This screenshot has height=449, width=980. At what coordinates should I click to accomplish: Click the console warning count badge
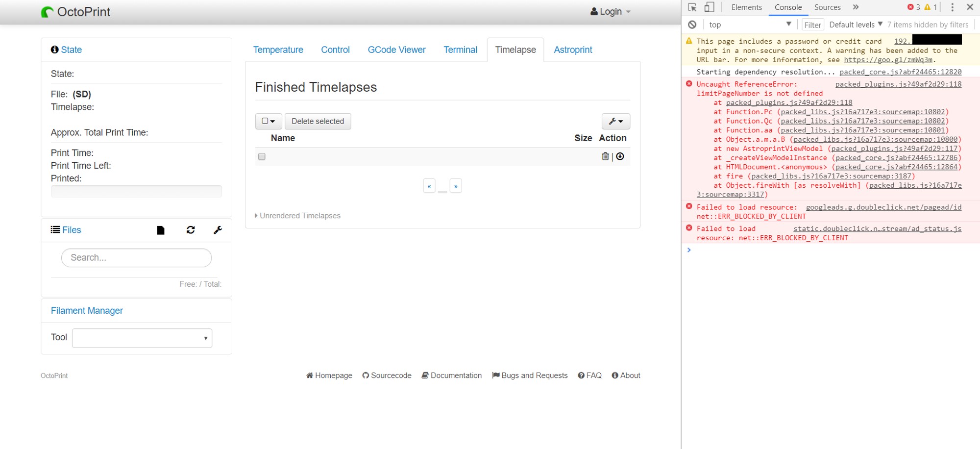coord(931,7)
